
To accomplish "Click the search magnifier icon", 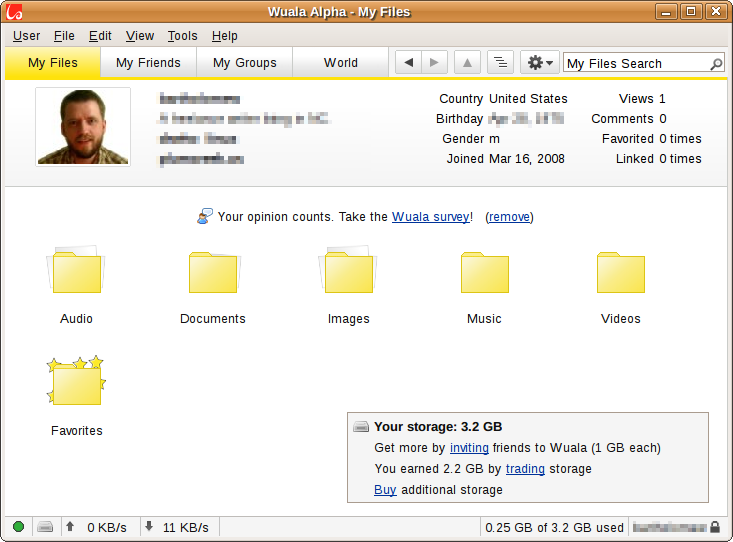I will [x=716, y=64].
